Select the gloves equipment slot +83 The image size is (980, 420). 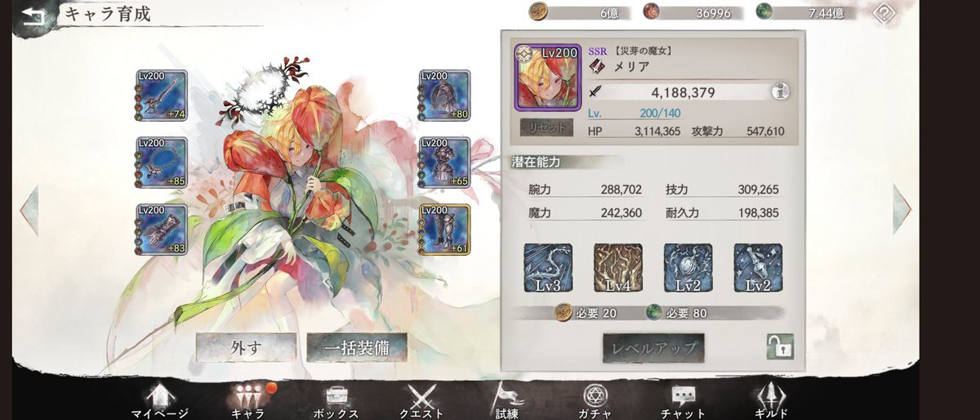pos(162,230)
